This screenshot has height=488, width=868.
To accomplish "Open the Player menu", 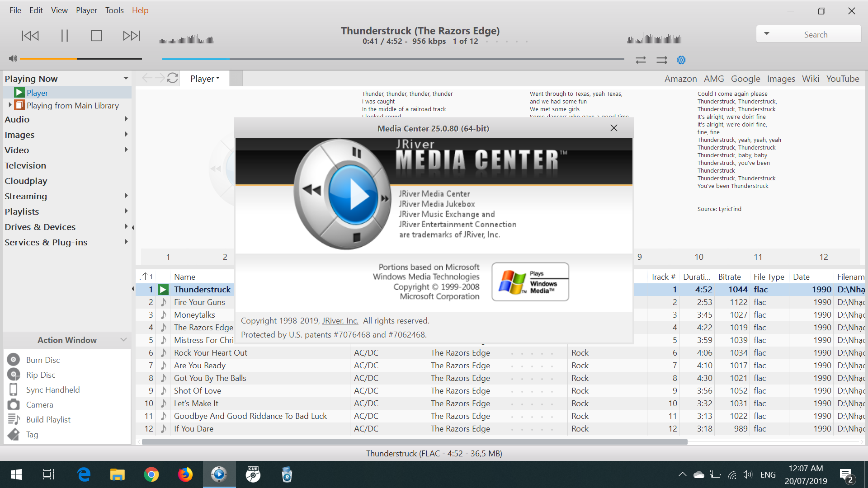I will [x=86, y=10].
